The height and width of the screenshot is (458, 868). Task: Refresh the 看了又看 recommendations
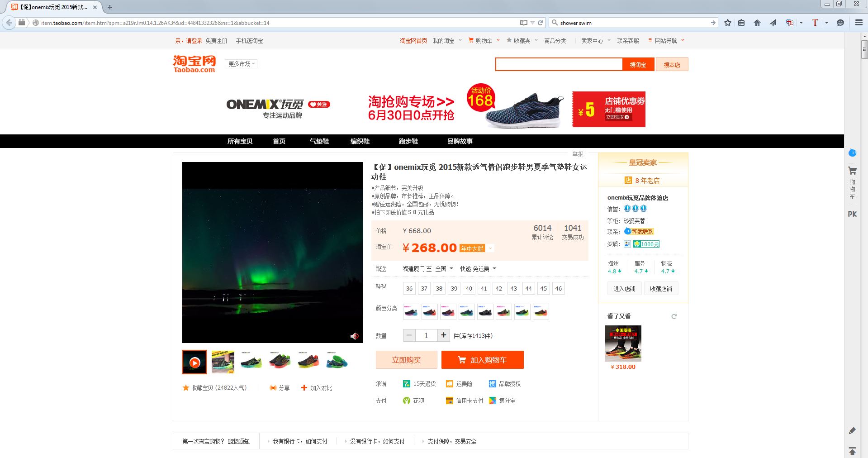674,316
